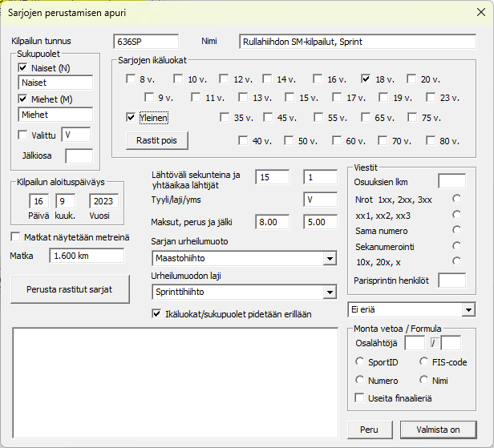Cancel with the Peru button
Screen dimensions: 494x448
point(369,430)
